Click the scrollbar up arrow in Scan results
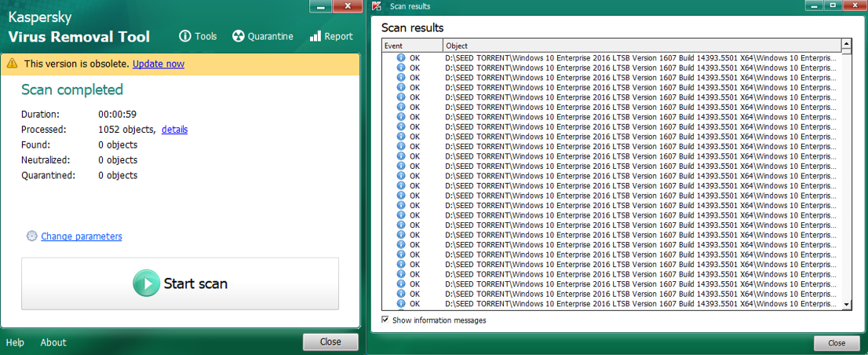Screen dimensions: 868x355 coord(846,44)
